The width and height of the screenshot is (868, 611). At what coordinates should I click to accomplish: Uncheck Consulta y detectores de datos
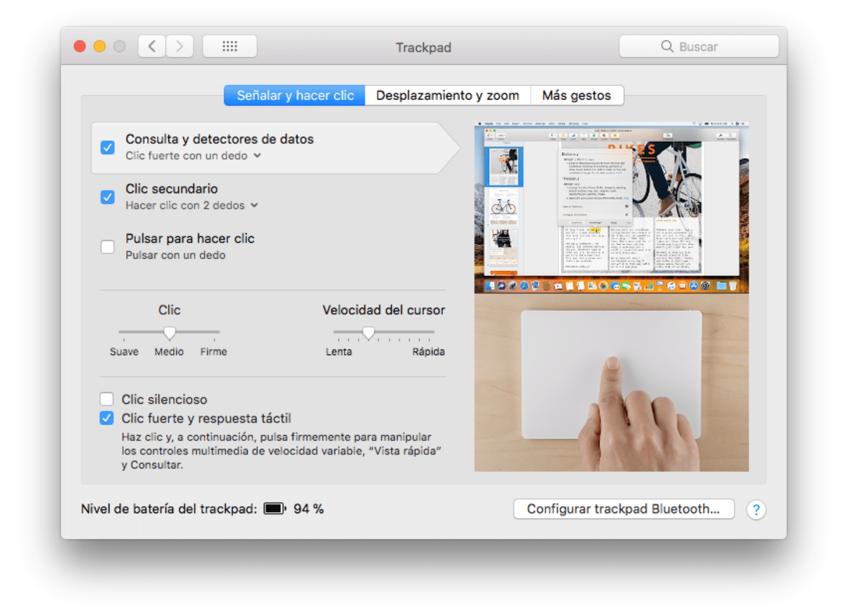(x=108, y=147)
